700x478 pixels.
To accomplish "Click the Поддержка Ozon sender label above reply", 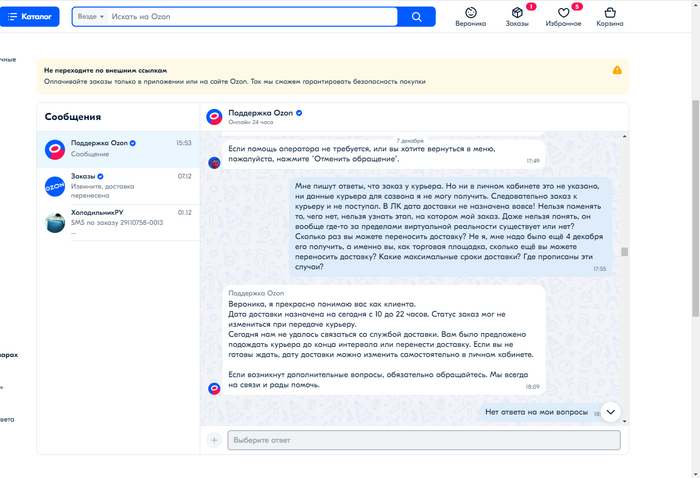I will [256, 293].
